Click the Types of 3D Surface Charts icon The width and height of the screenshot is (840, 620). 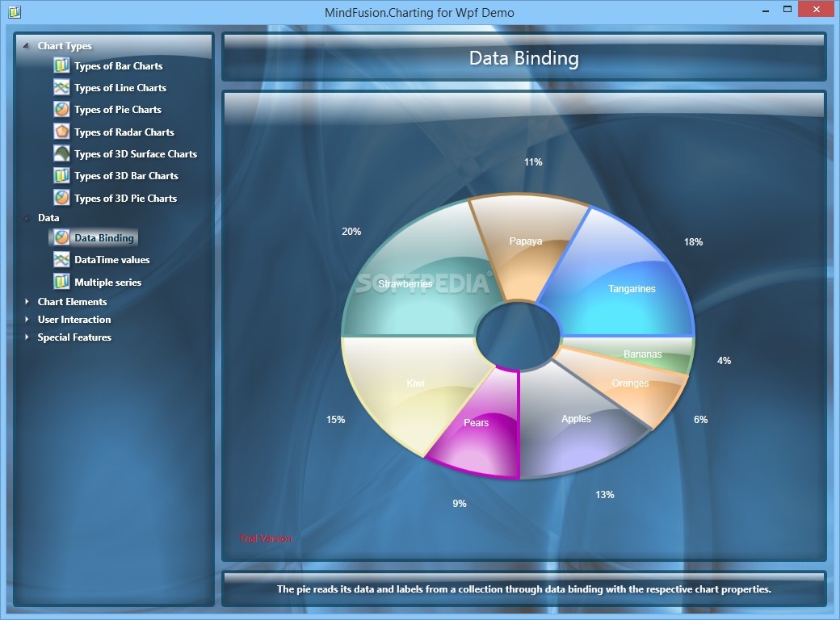pos(61,153)
